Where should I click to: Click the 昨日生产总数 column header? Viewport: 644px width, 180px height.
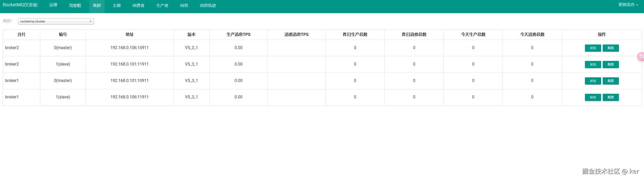click(355, 35)
